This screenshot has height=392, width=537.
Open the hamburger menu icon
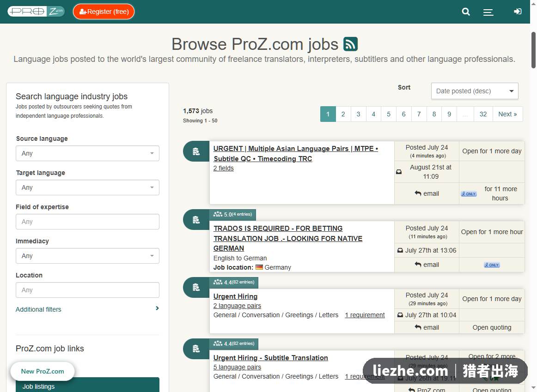[488, 12]
